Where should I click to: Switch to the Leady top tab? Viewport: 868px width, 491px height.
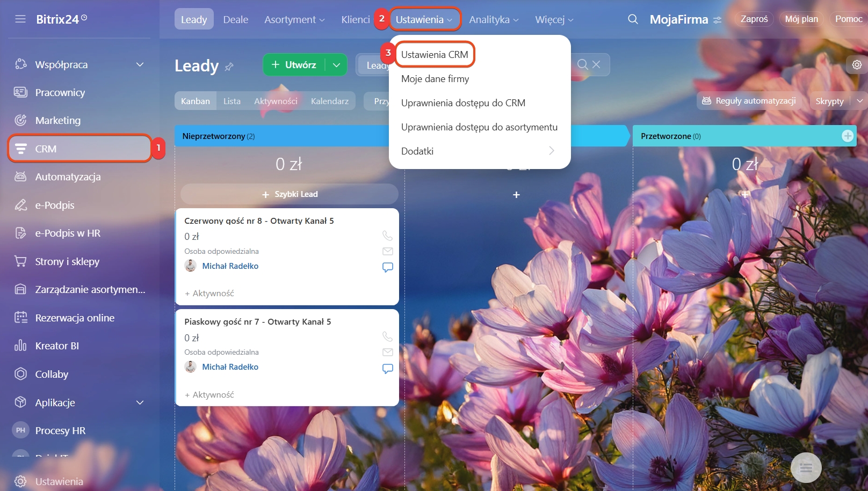pos(194,19)
